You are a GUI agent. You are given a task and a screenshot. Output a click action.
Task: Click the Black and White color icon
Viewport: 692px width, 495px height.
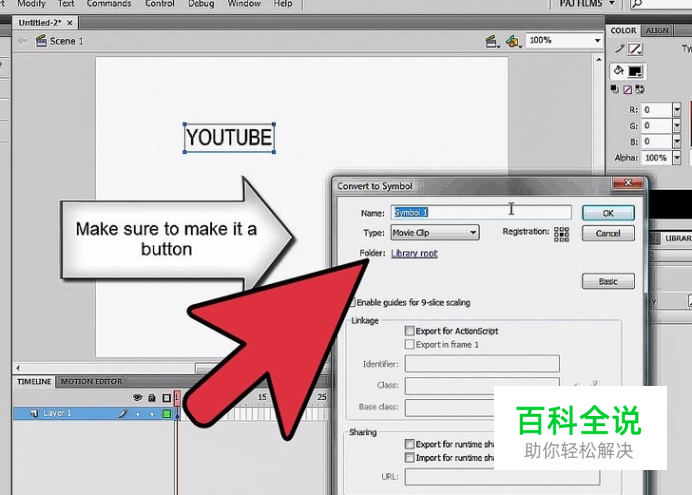614,89
